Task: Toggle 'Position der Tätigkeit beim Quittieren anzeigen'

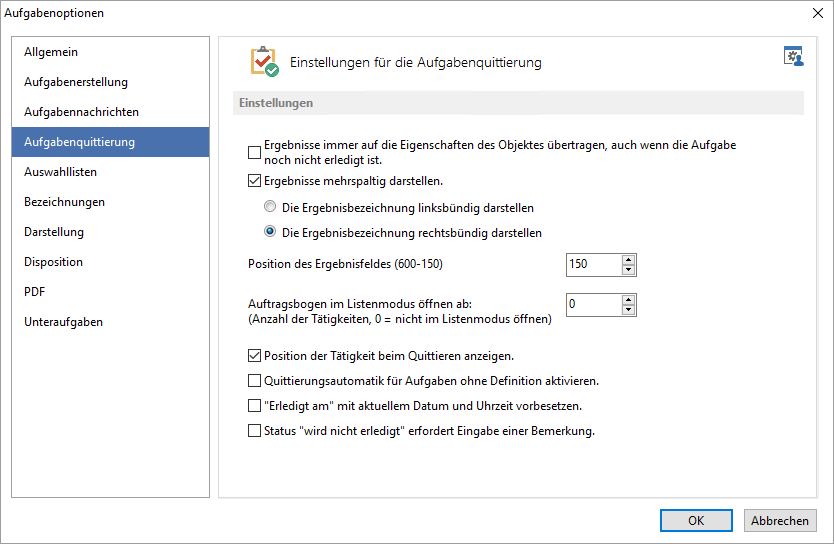Action: [x=254, y=356]
